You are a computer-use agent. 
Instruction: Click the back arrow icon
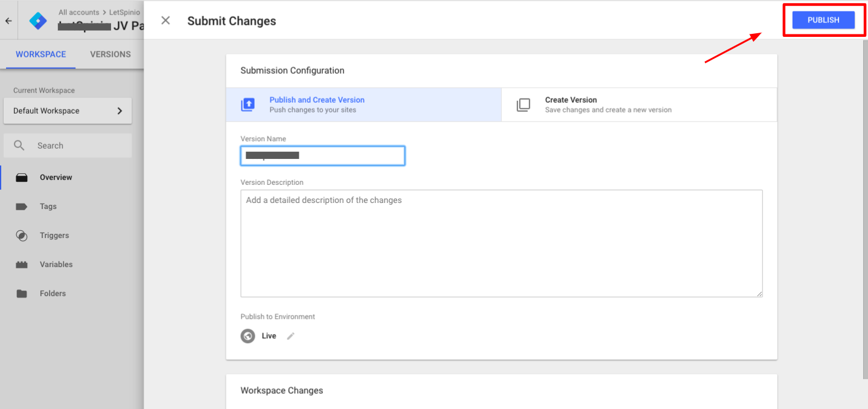tap(8, 21)
